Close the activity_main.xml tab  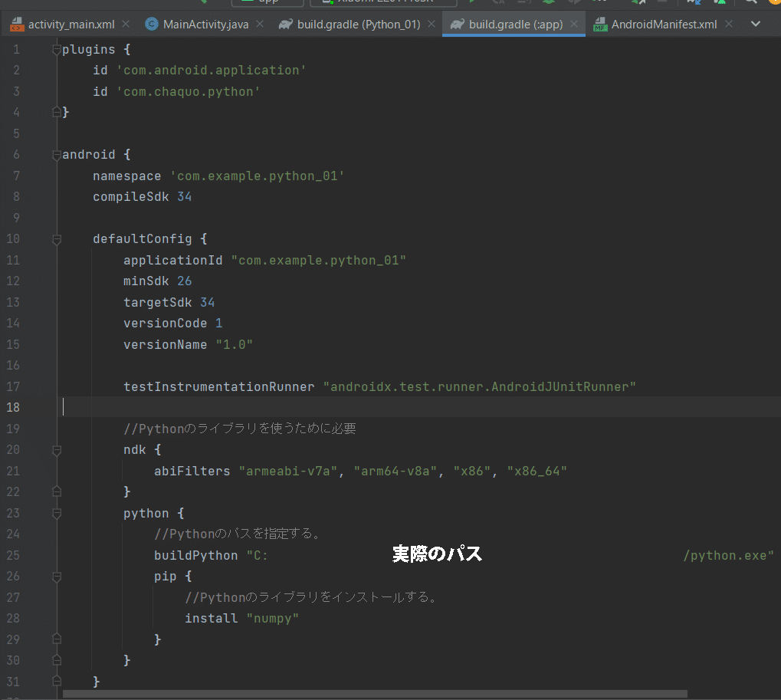tap(126, 24)
